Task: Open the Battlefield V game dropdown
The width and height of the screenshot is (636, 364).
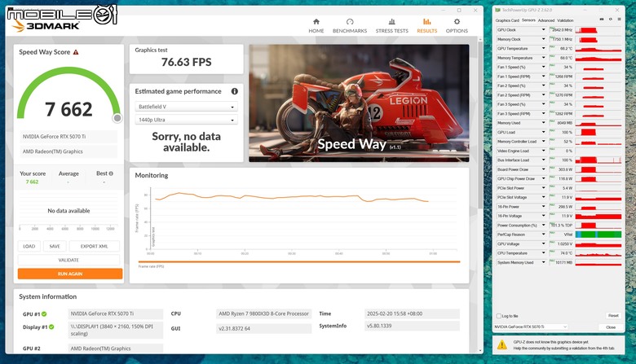Action: click(186, 107)
